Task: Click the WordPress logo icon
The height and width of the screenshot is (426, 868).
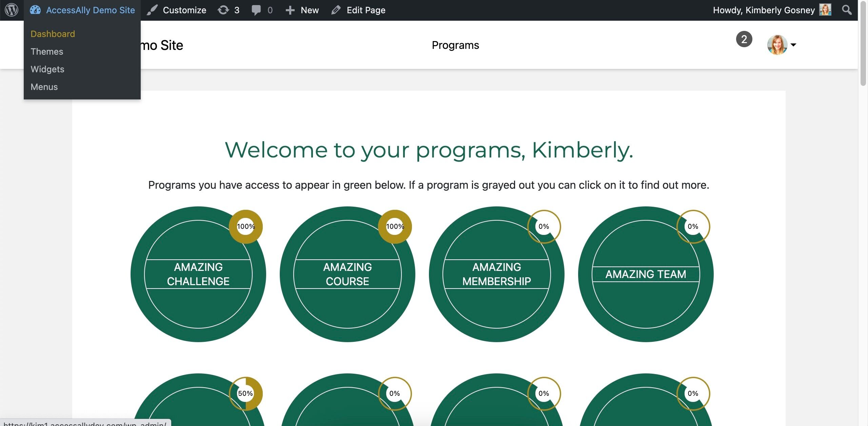Action: 11,10
